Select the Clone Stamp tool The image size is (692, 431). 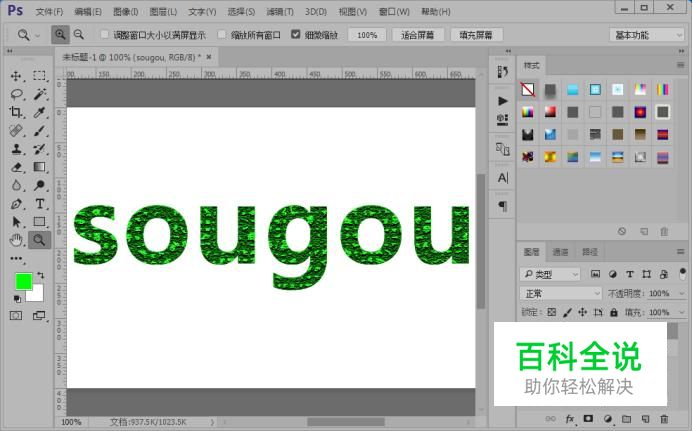(x=16, y=149)
